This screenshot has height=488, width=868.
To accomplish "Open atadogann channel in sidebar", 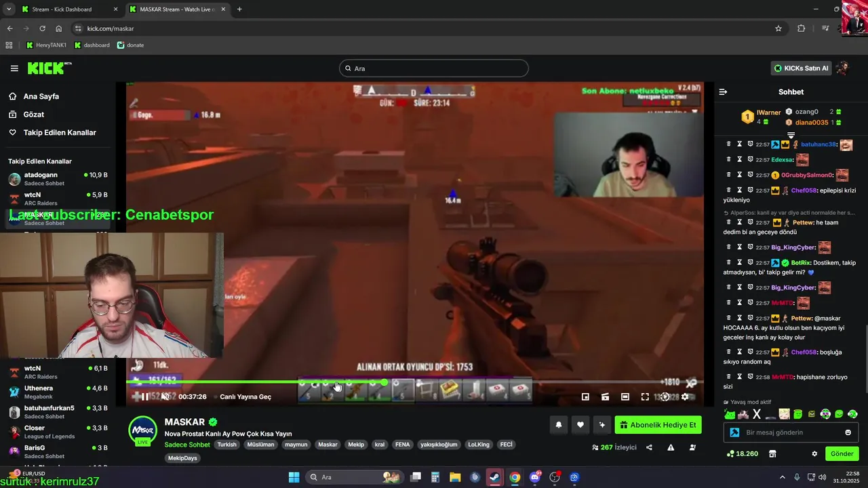I will [x=58, y=179].
